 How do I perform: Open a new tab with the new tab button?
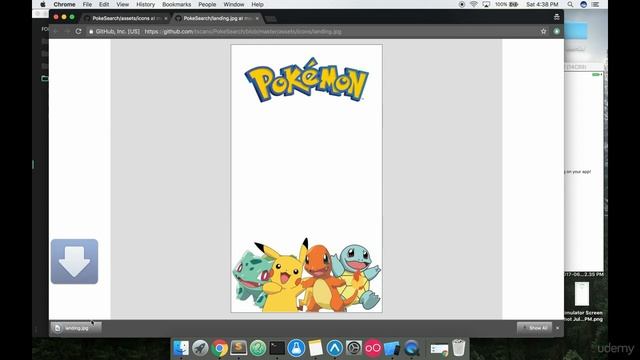[x=270, y=19]
